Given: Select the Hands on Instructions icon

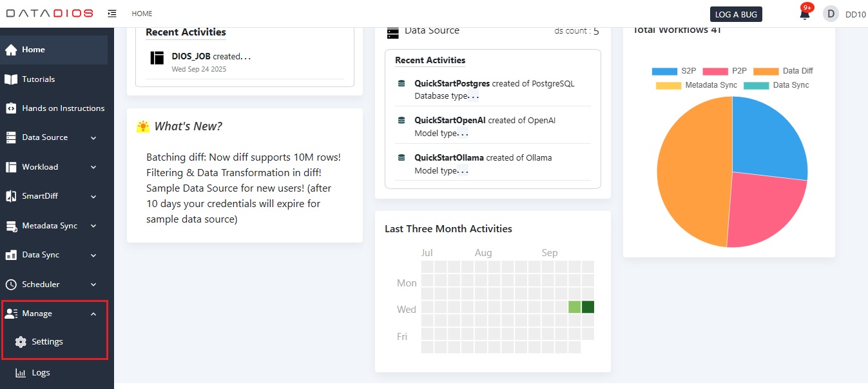Looking at the screenshot, I should (x=10, y=108).
